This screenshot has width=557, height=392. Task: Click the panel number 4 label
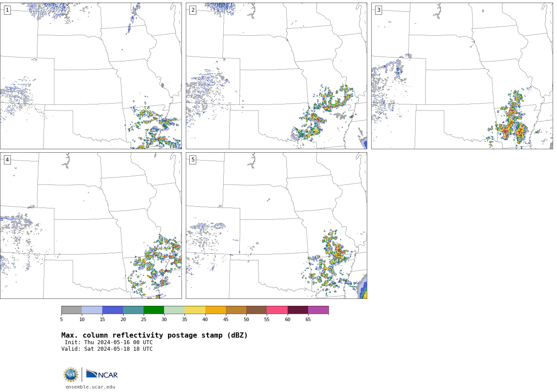[x=7, y=160]
